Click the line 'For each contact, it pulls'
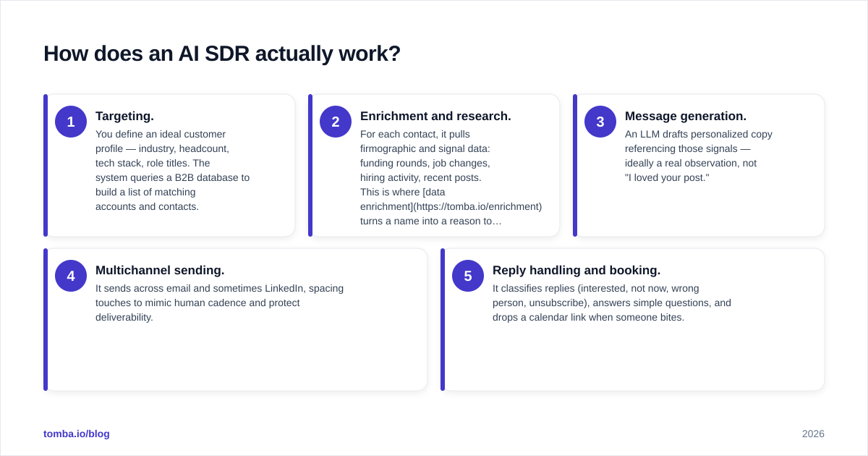The height and width of the screenshot is (456, 868). tap(415, 134)
